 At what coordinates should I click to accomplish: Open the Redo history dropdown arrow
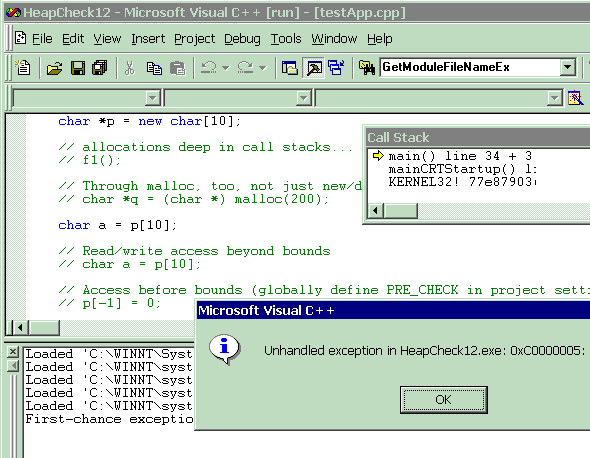click(x=263, y=68)
